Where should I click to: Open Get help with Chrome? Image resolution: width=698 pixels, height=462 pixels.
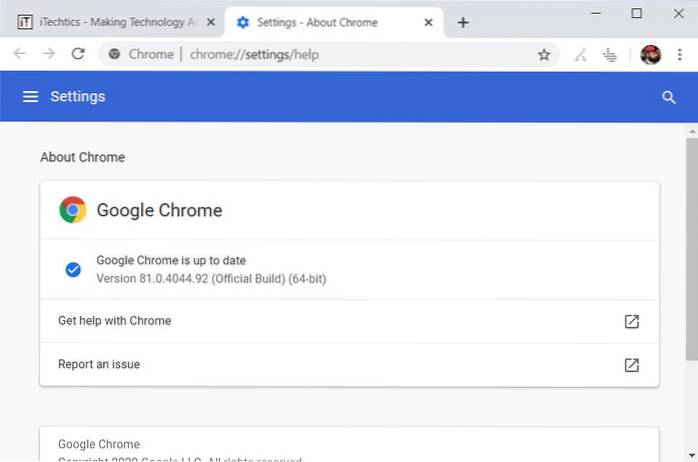(349, 321)
